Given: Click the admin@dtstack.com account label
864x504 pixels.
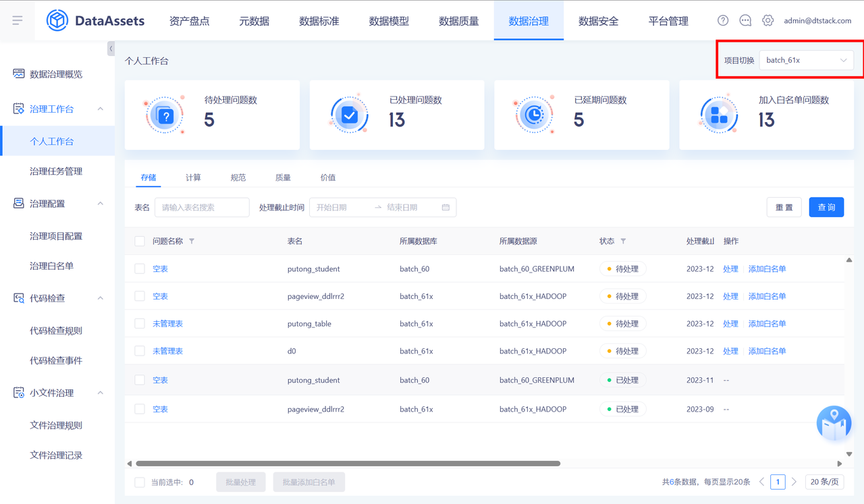Looking at the screenshot, I should pyautogui.click(x=817, y=21).
